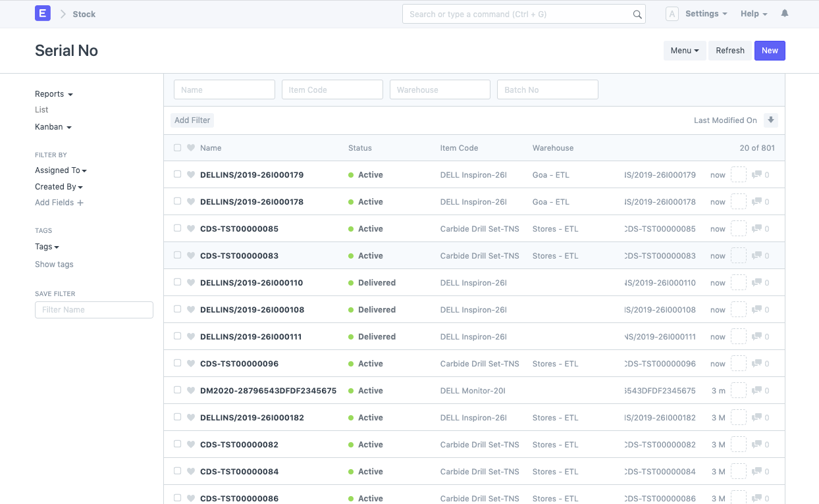
Task: Check the checkbox for DELLINS/2019-26I000179
Action: (177, 174)
